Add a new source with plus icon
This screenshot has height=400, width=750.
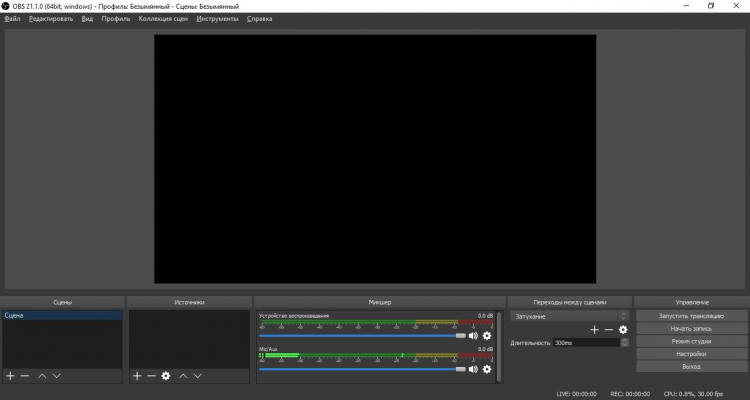(137, 376)
